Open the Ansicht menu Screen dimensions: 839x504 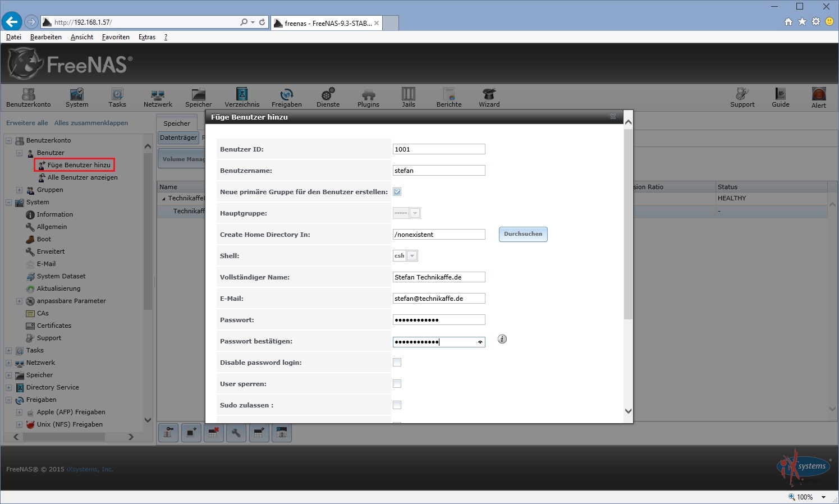tap(82, 37)
